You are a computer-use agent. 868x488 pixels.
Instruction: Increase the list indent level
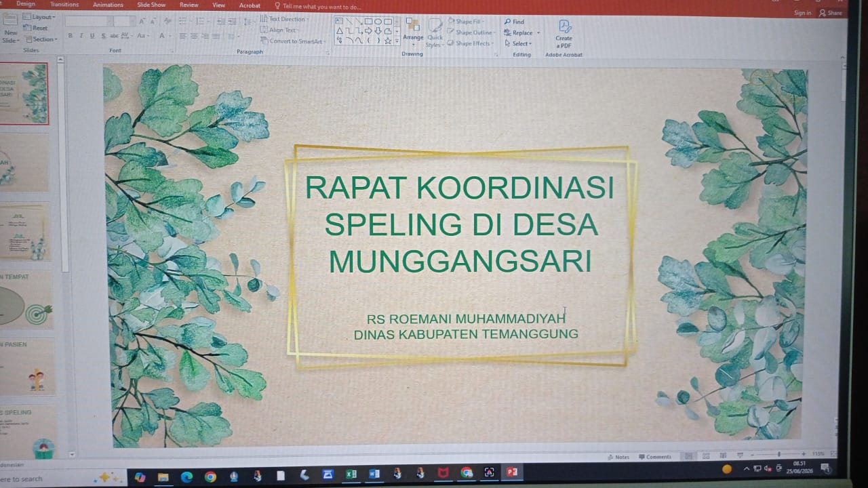pyautogui.click(x=233, y=22)
